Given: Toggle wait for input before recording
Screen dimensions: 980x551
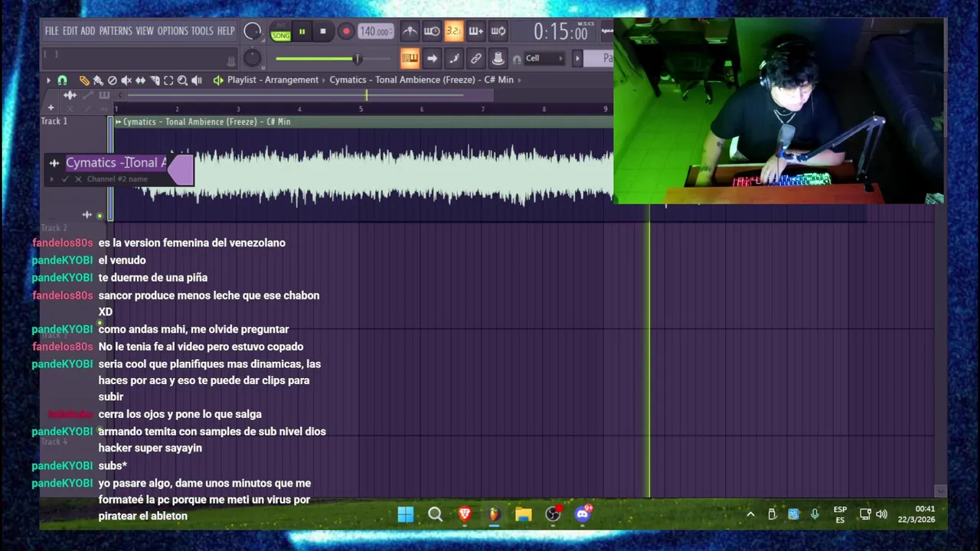Looking at the screenshot, I should pyautogui.click(x=432, y=31).
